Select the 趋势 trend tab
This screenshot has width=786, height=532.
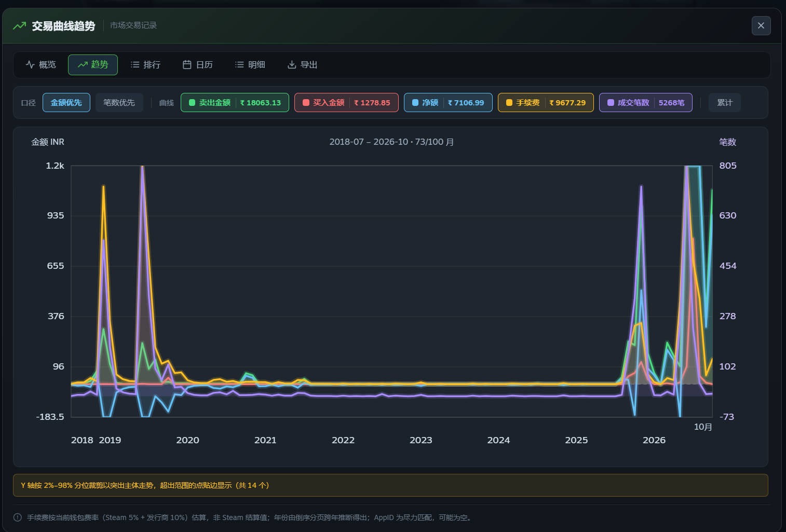point(93,65)
